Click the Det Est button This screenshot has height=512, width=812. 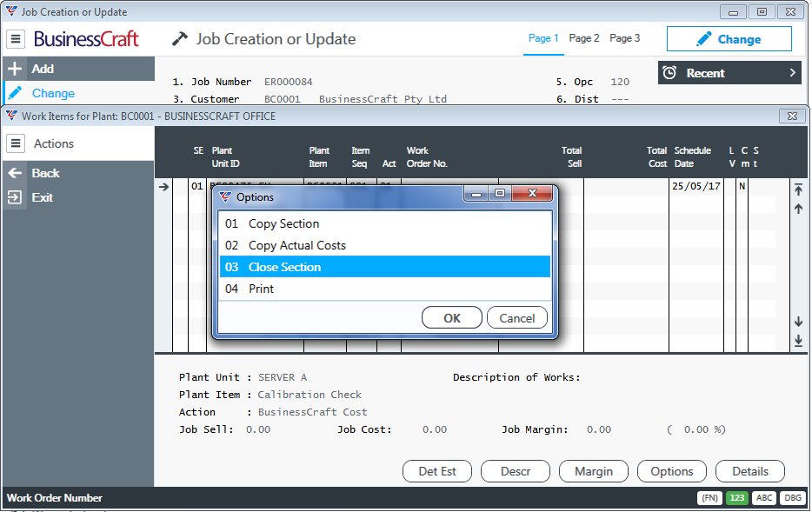point(437,471)
